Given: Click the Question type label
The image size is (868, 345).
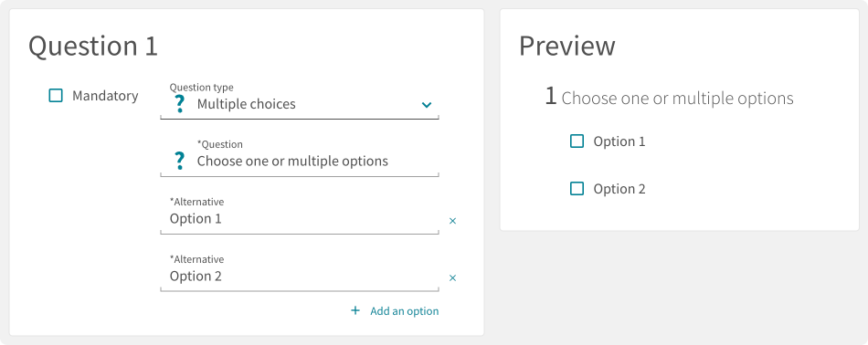Looking at the screenshot, I should (x=202, y=88).
